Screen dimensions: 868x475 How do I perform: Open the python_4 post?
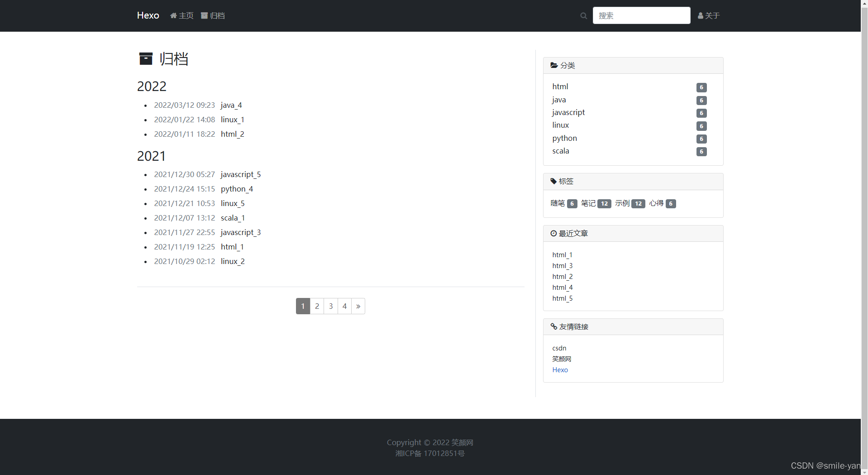237,189
